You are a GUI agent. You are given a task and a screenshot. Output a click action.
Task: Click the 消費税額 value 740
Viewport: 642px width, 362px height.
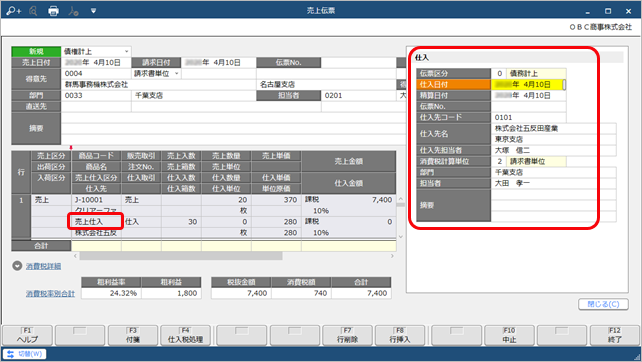tap(301, 293)
